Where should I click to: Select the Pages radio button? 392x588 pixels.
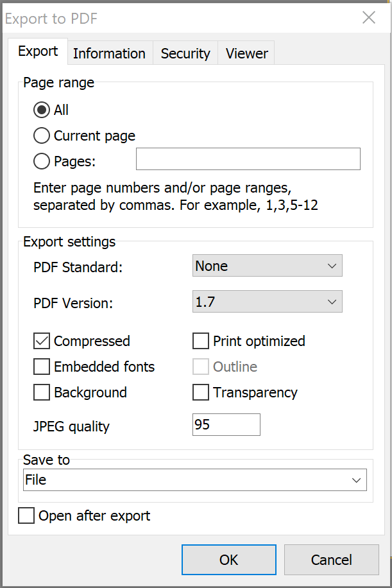coord(42,162)
